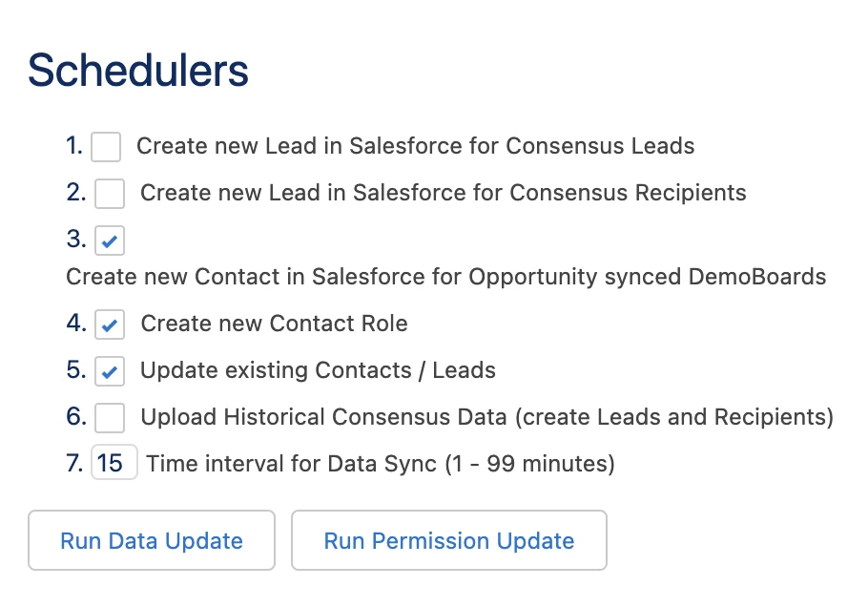Click the list number 1 marker
This screenshot has width=868, height=607.
75,147
